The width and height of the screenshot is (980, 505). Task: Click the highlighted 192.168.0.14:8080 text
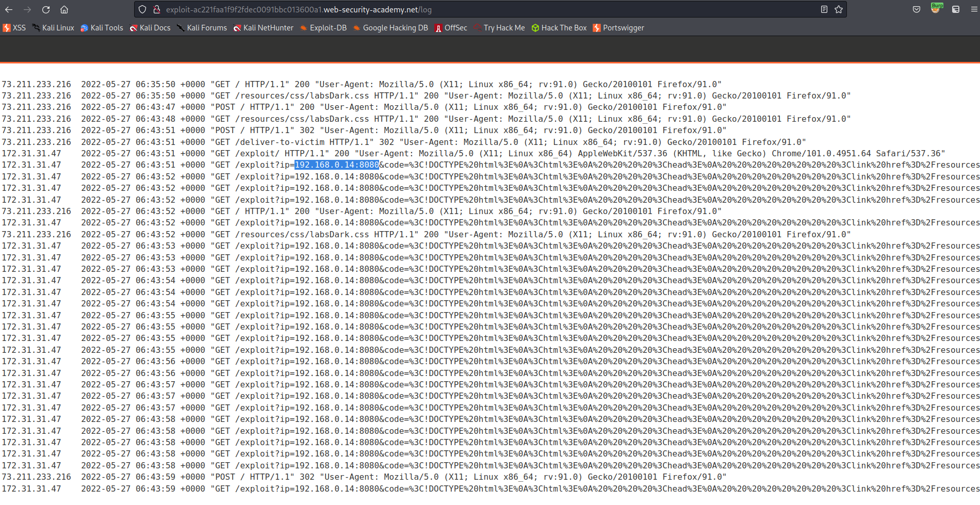(x=337, y=165)
